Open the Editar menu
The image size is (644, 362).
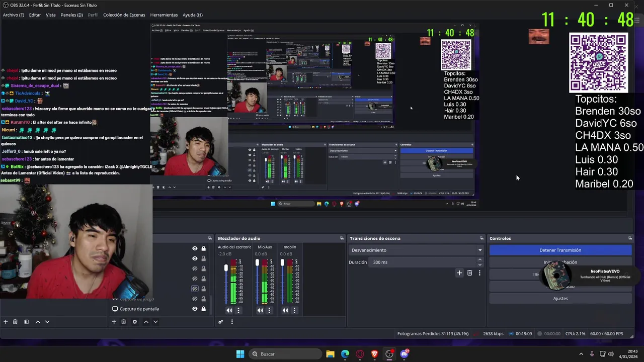point(35,15)
